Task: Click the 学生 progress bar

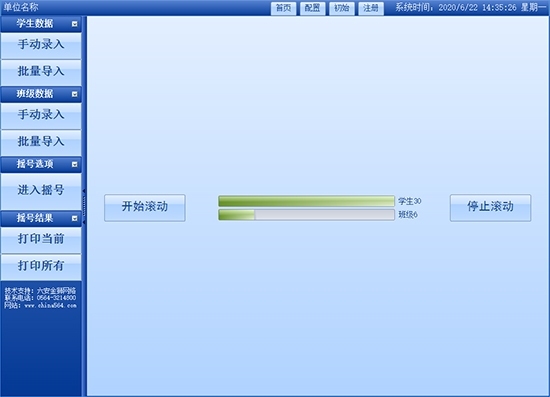Action: point(307,201)
